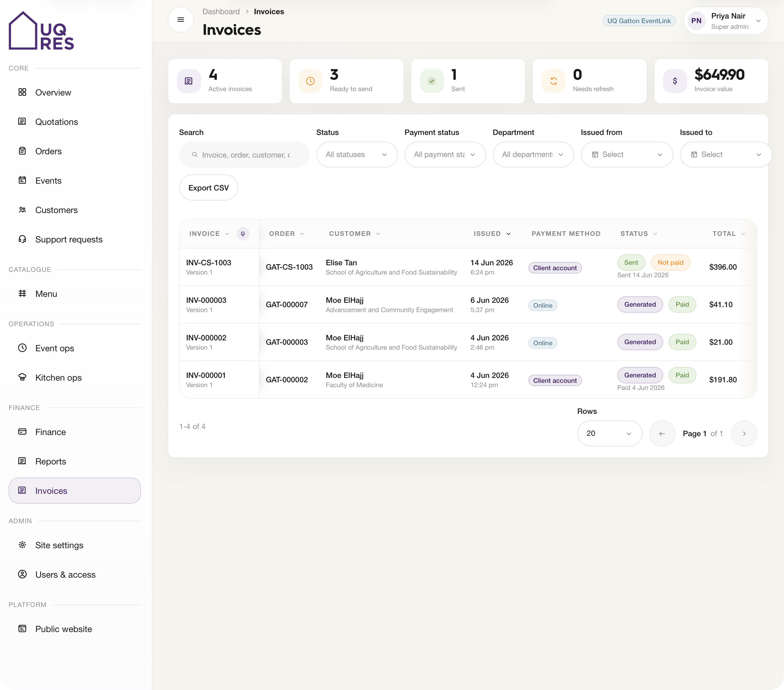Viewport: 784px width, 690px height.
Task: Toggle the sidebar hamburger menu button
Action: (181, 20)
